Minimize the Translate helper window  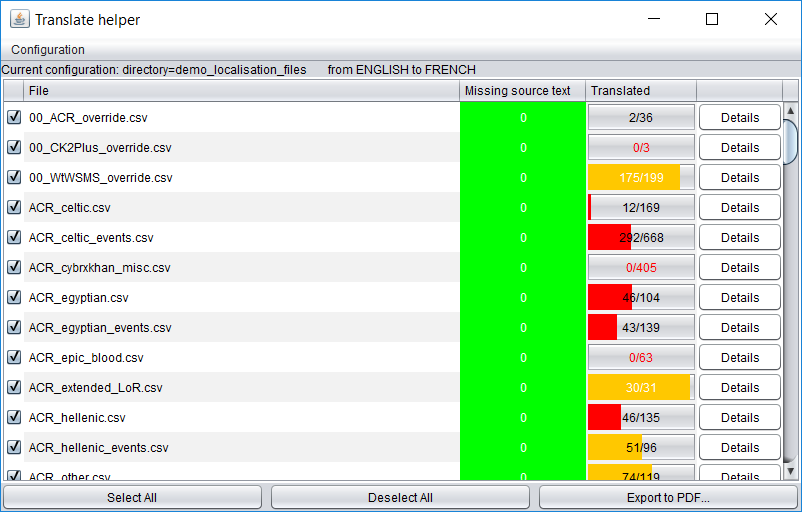(654, 19)
